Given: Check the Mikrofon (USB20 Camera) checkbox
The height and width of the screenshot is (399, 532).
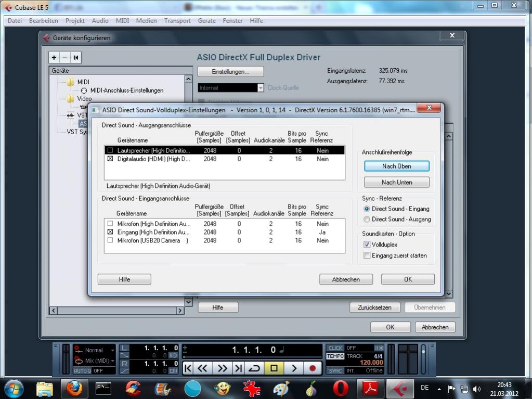Looking at the screenshot, I should click(110, 240).
